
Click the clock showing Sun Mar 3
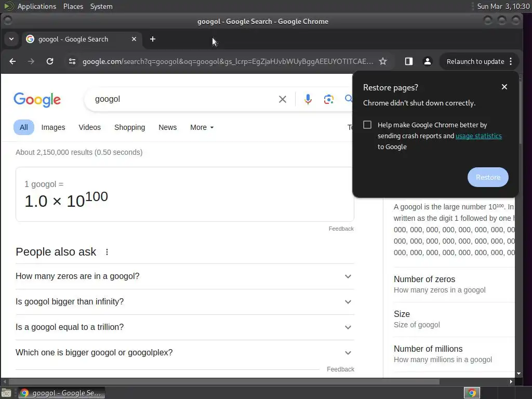coord(503,6)
